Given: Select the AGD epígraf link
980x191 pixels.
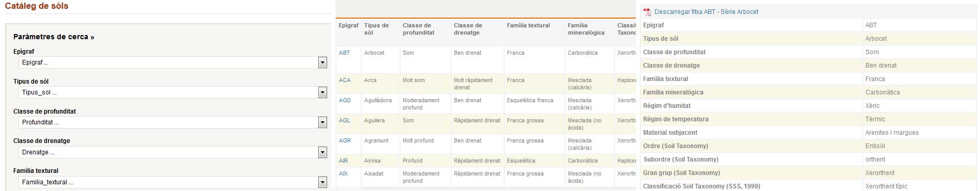Looking at the screenshot, I should (345, 100).
